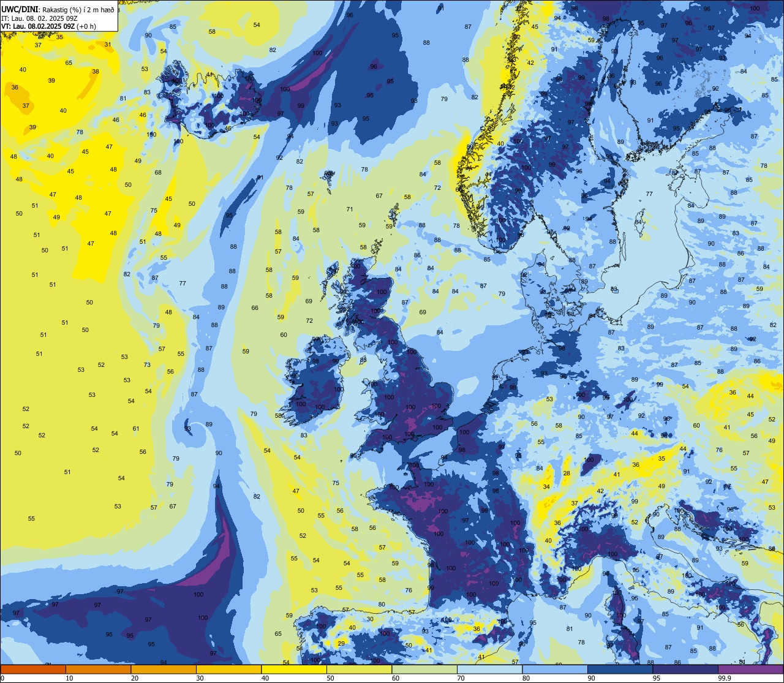Click the humidity value '73' on the map
784x683 pixels.
[147, 365]
